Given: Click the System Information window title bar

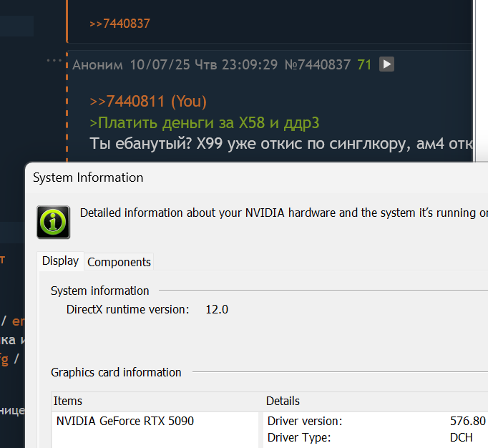Looking at the screenshot, I should [x=215, y=177].
